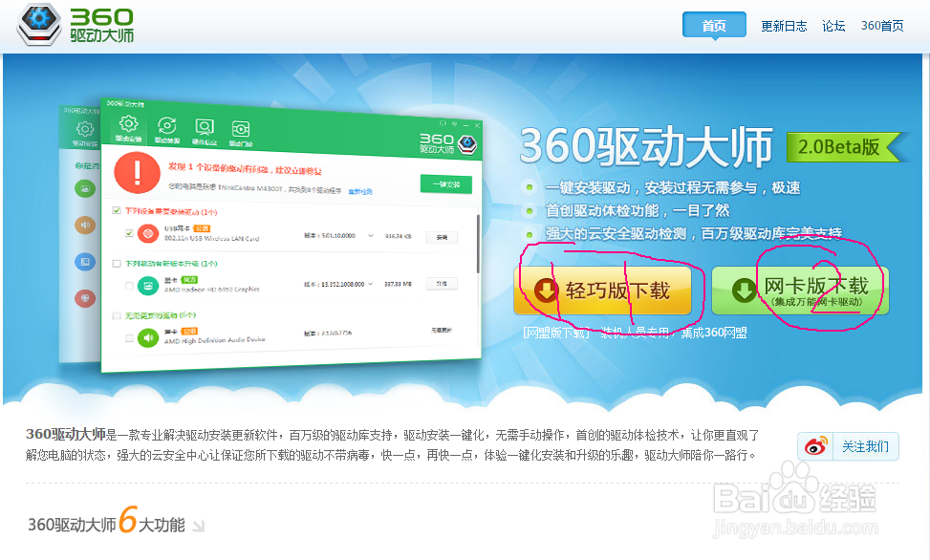Click the orange speaker circle icon in back window
Screen dimensions: 930x560
(85, 225)
